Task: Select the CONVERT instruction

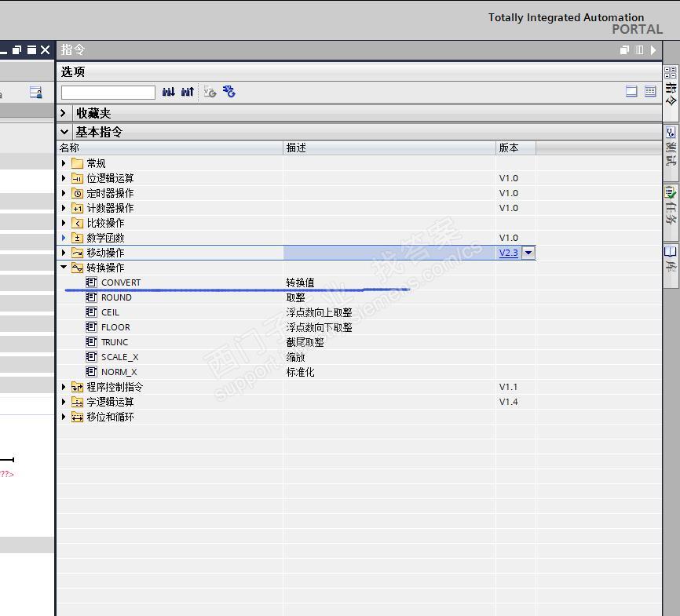Action: click(121, 282)
